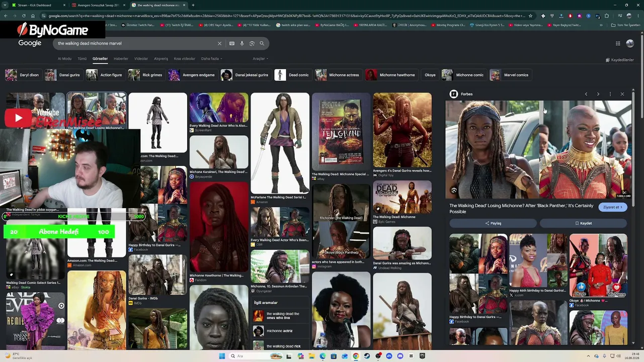This screenshot has height=362, width=644.
Task: Open Discord from the taskbar
Action: pos(400,356)
